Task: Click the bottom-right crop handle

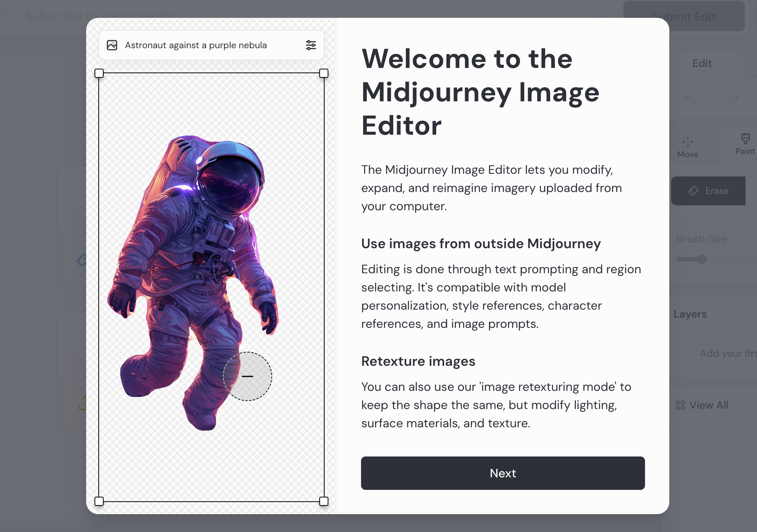Action: tap(324, 501)
